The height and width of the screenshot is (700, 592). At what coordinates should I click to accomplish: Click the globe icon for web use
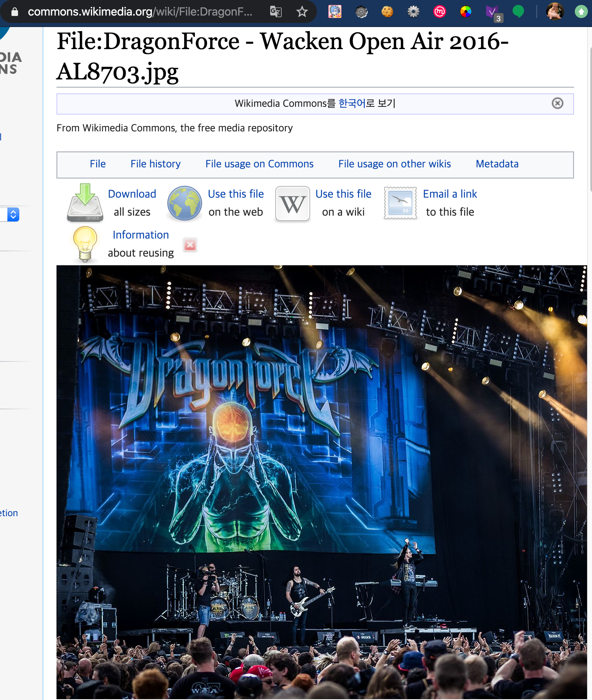185,203
